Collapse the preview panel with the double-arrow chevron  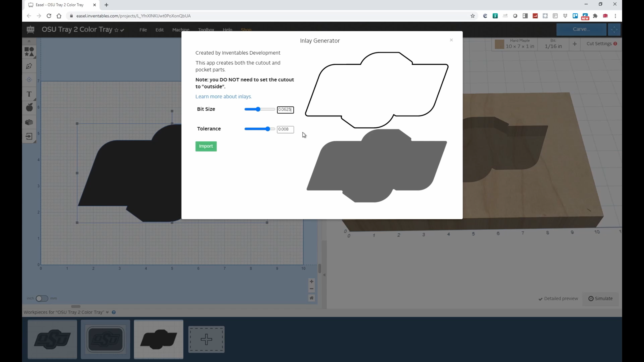click(x=324, y=275)
